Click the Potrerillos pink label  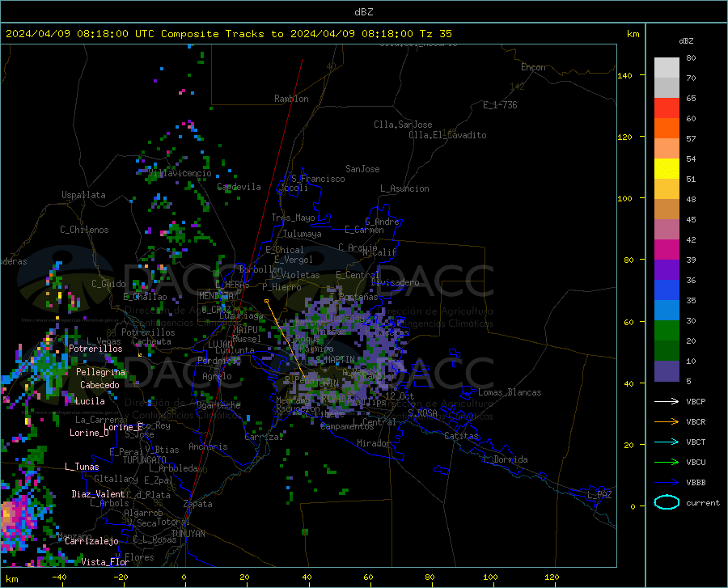(x=95, y=349)
